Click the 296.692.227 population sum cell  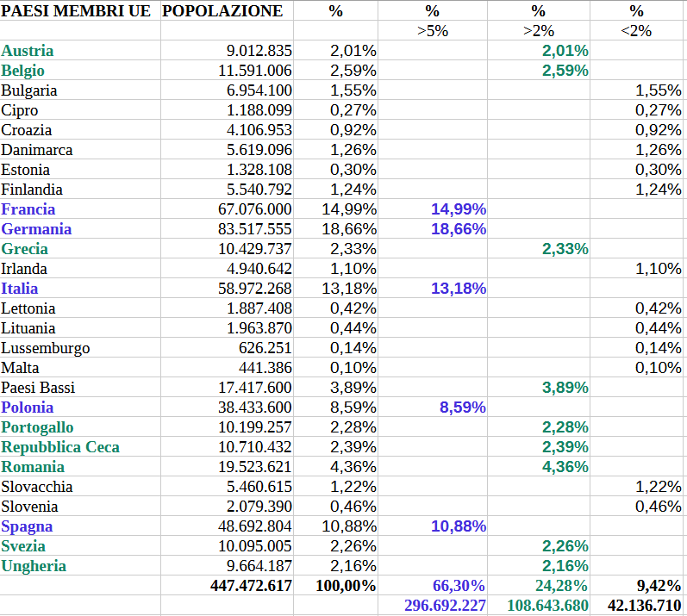point(445,606)
